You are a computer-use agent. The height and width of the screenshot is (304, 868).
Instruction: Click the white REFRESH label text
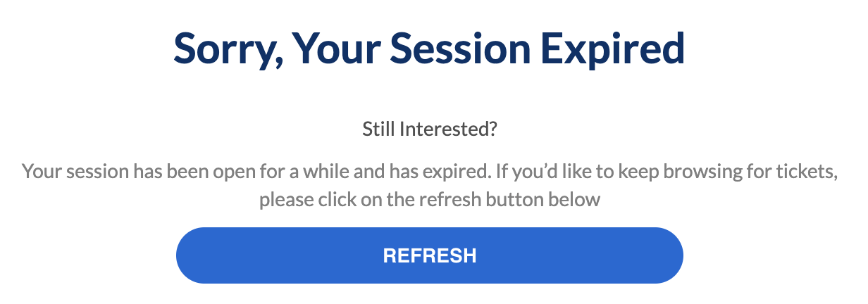(429, 255)
